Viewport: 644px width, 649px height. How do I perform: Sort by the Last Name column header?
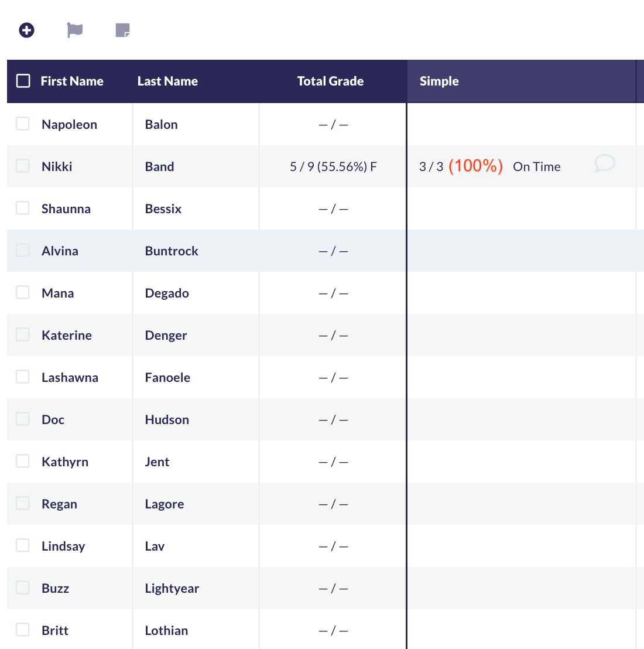(167, 81)
